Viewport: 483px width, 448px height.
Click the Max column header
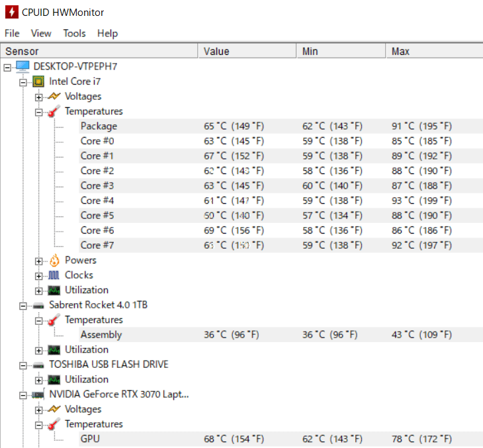pos(434,51)
